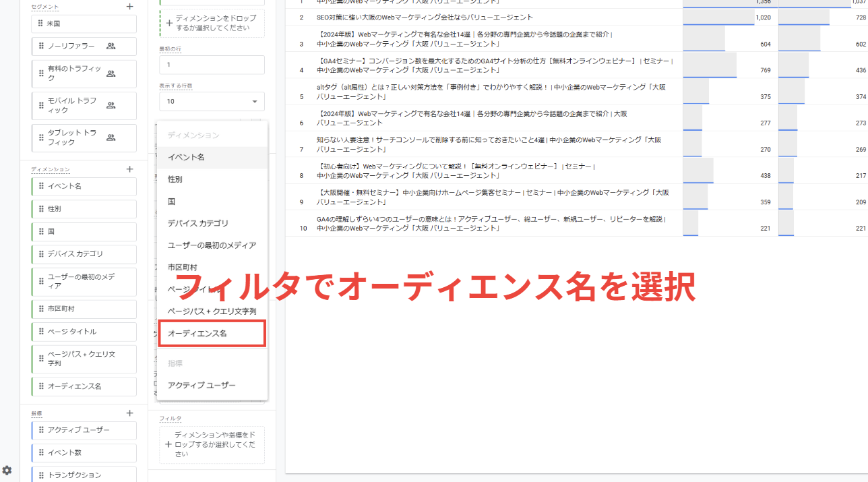Click the 指標 section heading in the left panel

click(x=36, y=413)
